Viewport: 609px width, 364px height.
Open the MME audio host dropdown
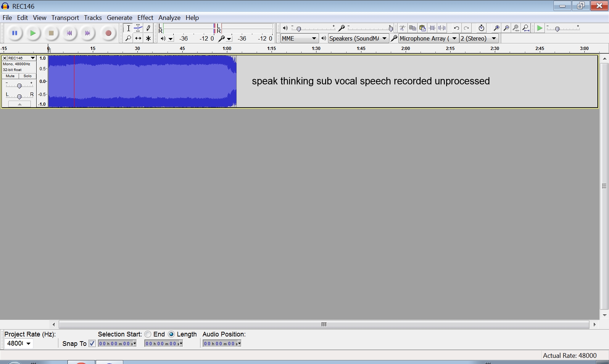(x=299, y=38)
